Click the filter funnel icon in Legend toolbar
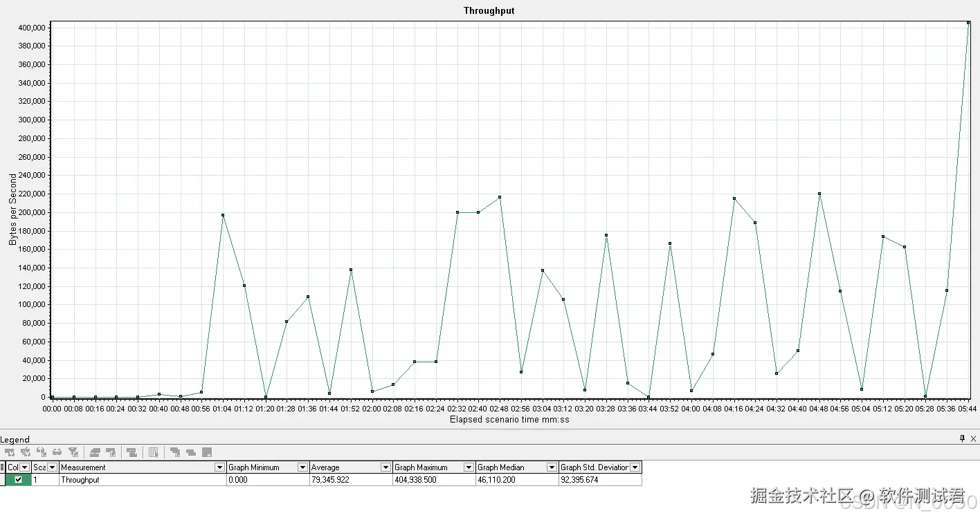The width and height of the screenshot is (980, 520). [x=73, y=452]
